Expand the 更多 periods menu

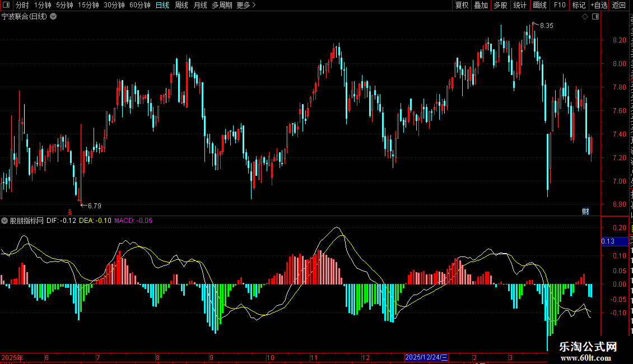click(x=246, y=5)
